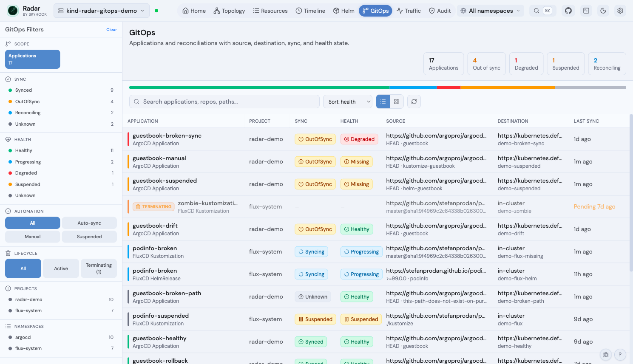Click red segment of status bar
This screenshot has width=633, height=364.
[x=448, y=87]
